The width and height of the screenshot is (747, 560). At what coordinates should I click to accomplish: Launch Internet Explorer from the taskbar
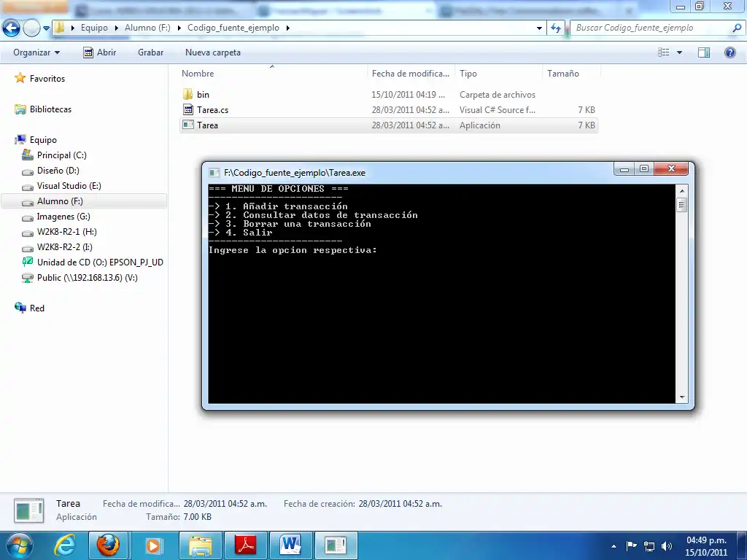pyautogui.click(x=64, y=545)
